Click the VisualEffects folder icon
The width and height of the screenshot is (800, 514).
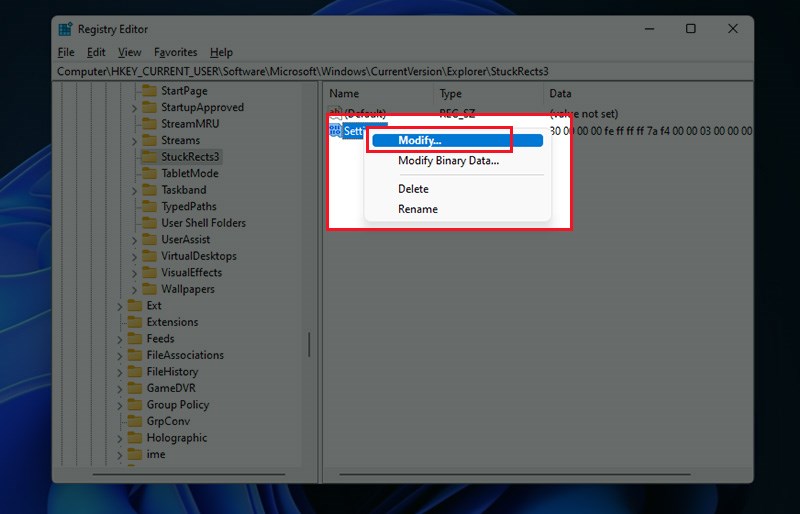point(149,273)
